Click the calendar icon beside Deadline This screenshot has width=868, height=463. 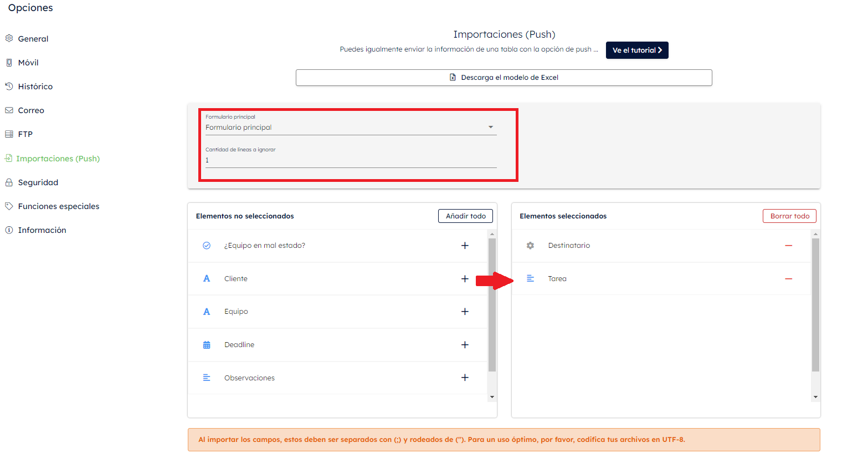click(x=207, y=345)
